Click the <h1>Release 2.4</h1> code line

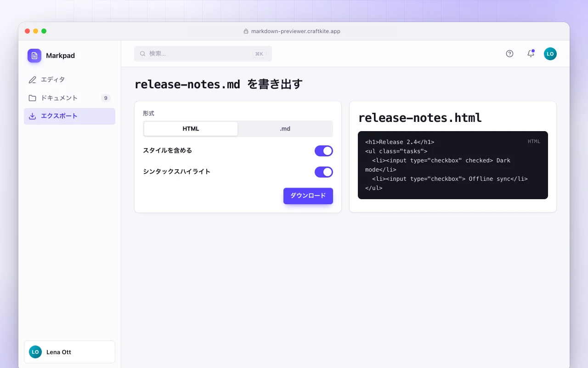400,142
